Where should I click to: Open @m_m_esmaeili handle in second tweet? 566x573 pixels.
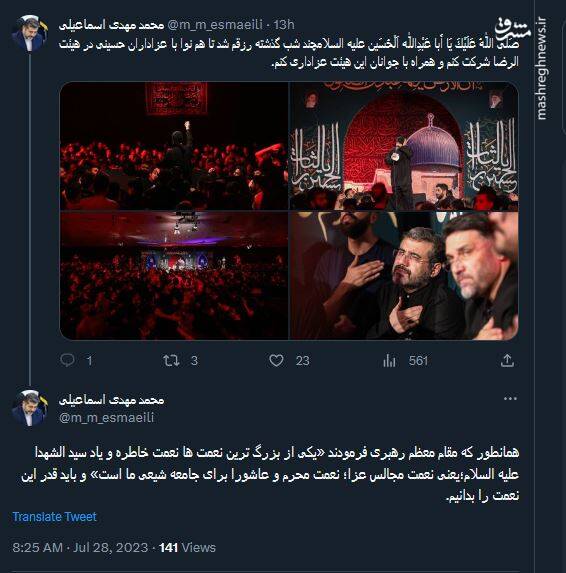[106, 417]
